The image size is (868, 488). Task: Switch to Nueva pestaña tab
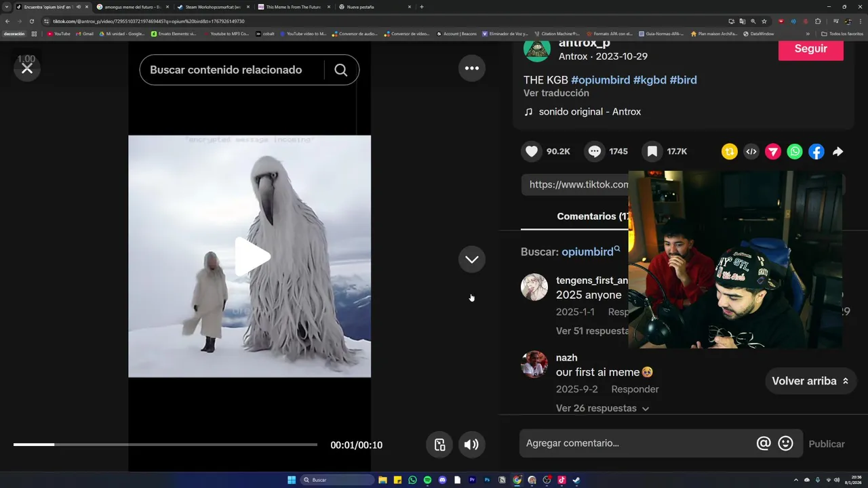[375, 7]
